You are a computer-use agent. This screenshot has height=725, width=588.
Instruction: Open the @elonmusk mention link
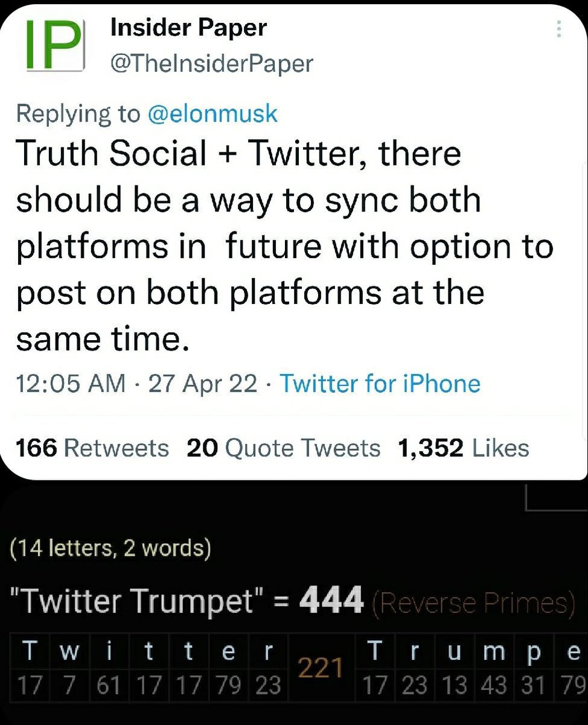tap(213, 114)
